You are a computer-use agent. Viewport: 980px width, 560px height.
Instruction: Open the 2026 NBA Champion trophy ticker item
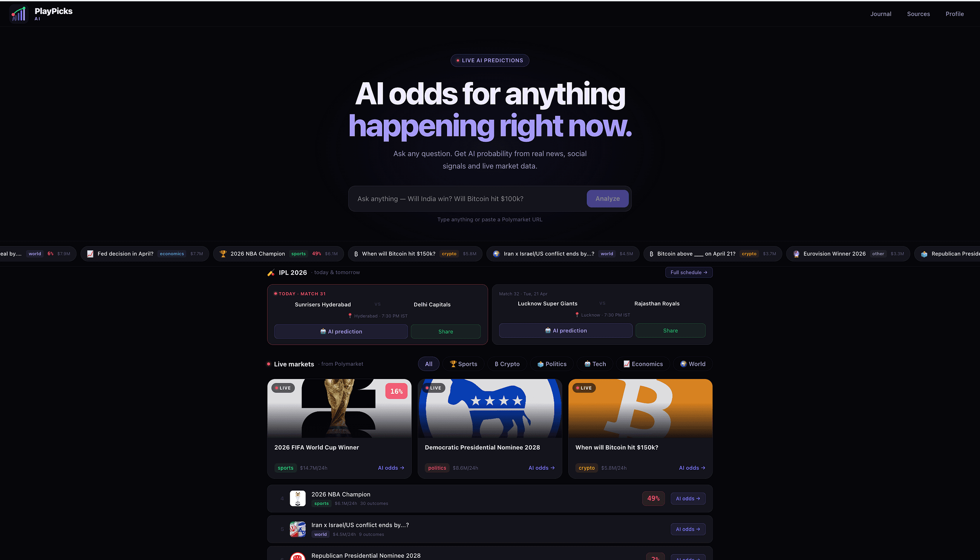279,254
